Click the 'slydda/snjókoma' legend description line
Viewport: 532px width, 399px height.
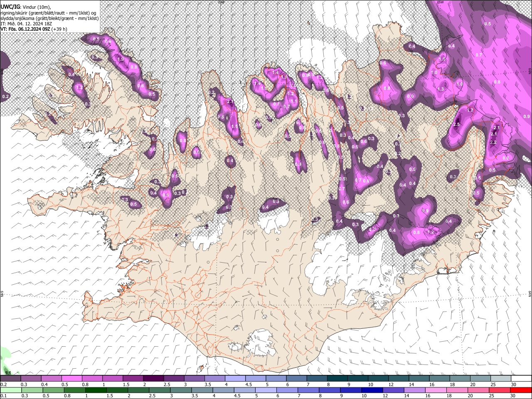49,18
